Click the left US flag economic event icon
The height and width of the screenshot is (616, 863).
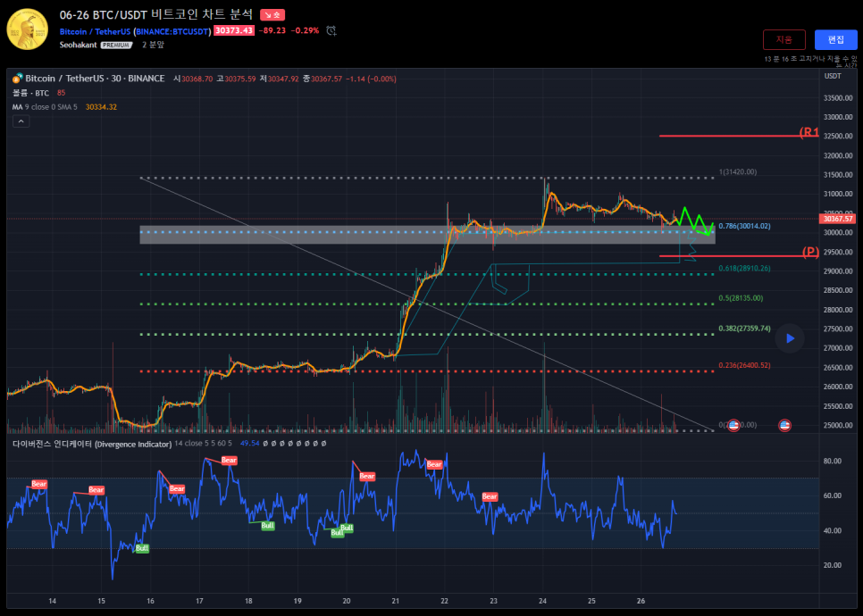click(733, 426)
